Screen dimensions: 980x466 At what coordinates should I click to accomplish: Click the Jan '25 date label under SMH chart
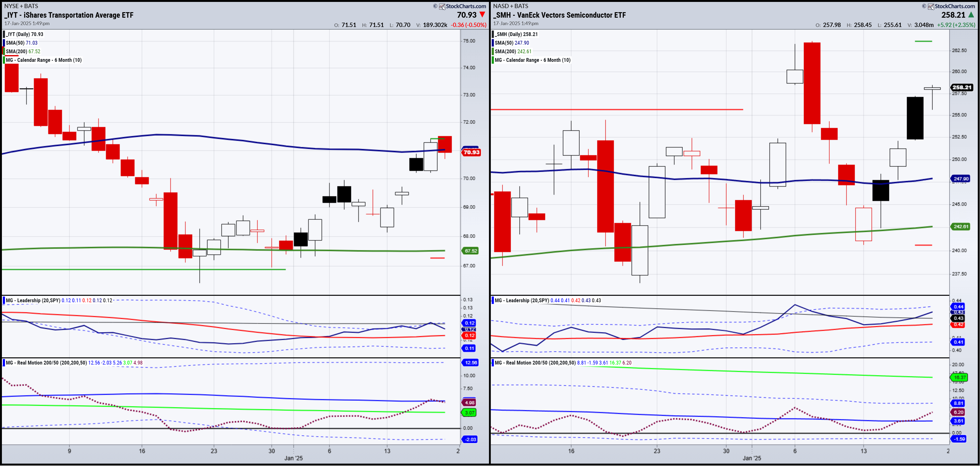(x=752, y=458)
